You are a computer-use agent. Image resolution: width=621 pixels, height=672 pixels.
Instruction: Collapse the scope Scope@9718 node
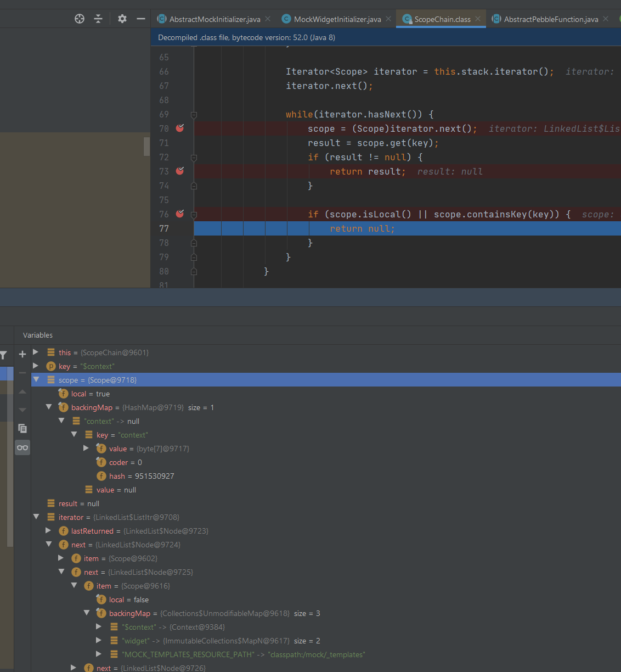36,379
